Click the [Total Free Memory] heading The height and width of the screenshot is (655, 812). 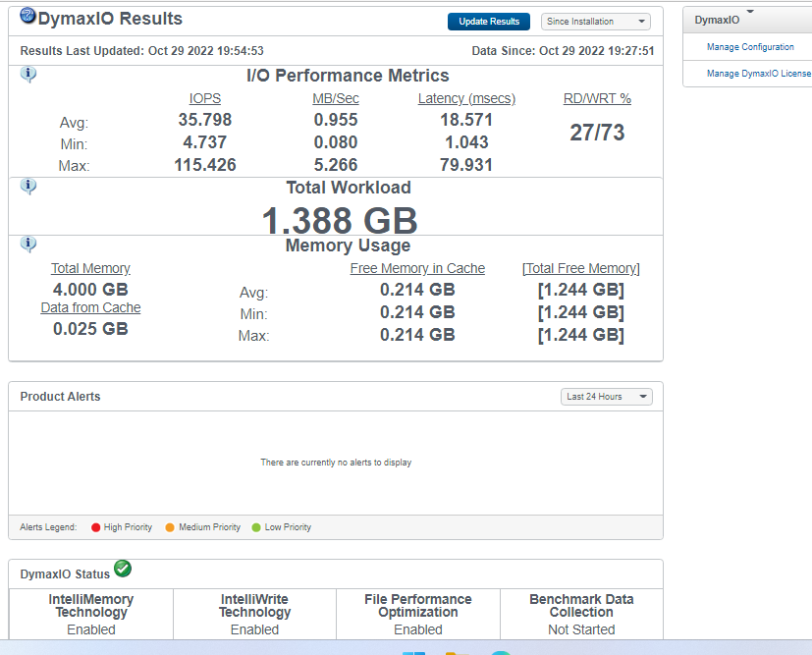pyautogui.click(x=581, y=268)
